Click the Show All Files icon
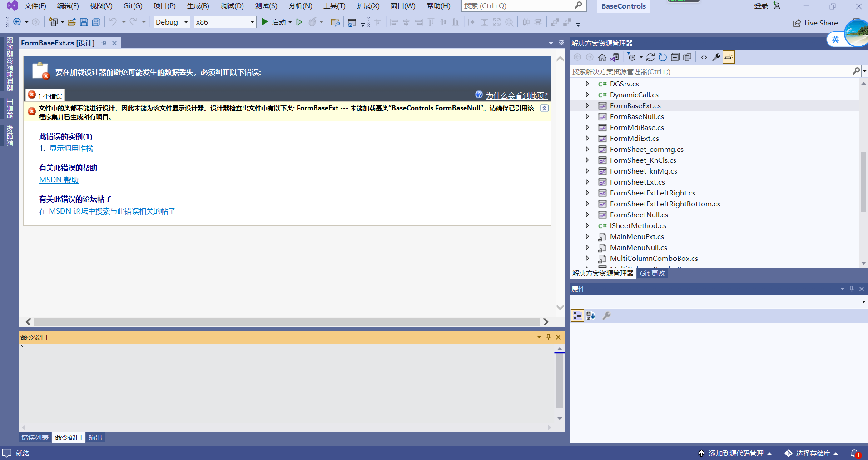The image size is (868, 460). [687, 57]
